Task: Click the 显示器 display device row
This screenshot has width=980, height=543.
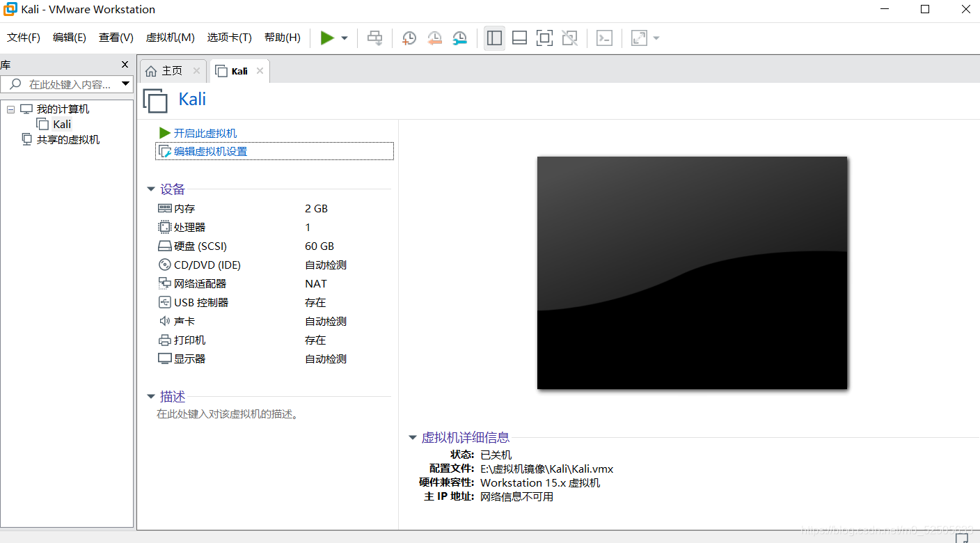Action: pyautogui.click(x=274, y=359)
